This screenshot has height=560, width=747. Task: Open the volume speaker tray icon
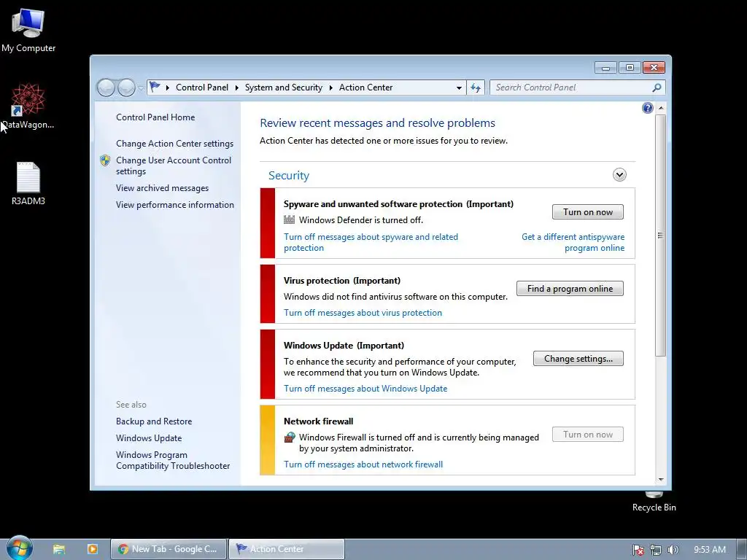tap(673, 550)
